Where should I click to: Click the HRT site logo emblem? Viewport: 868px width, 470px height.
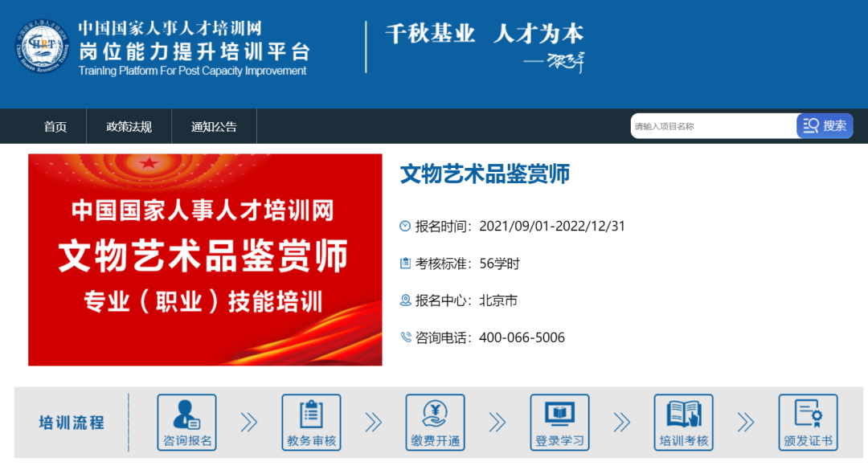click(x=42, y=47)
